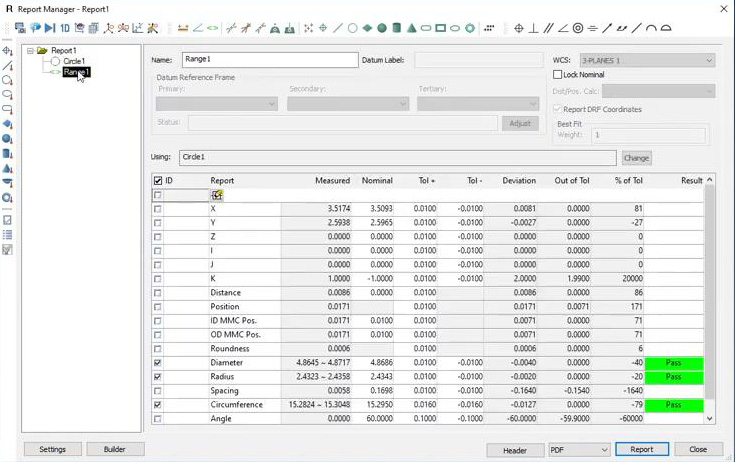Screen dimensions: 735x462
Task: Click the green Pass result for Diameter
Action: 674,363
